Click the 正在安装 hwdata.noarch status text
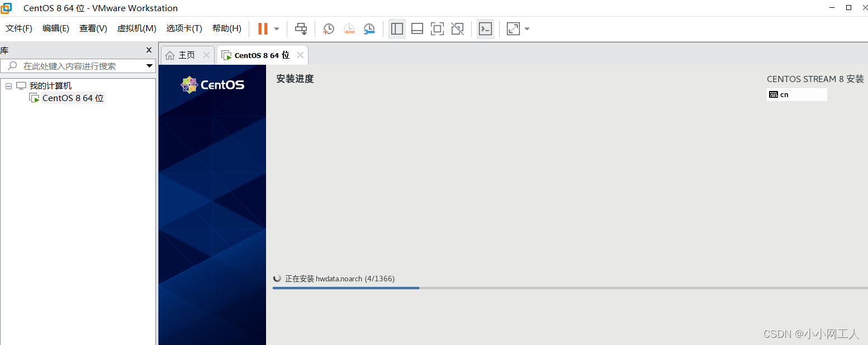Screen dimensions: 868x345 (x=340, y=279)
